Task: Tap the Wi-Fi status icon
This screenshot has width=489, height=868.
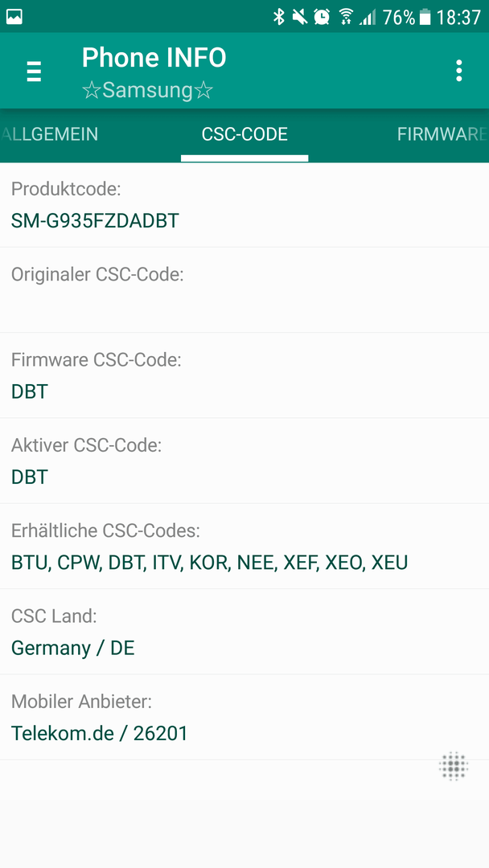Action: pyautogui.click(x=346, y=17)
